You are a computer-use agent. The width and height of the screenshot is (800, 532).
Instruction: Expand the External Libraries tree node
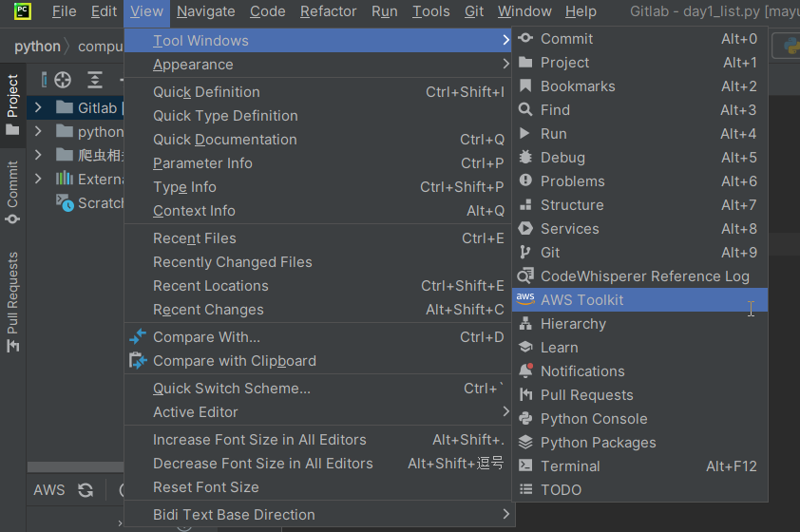point(38,179)
